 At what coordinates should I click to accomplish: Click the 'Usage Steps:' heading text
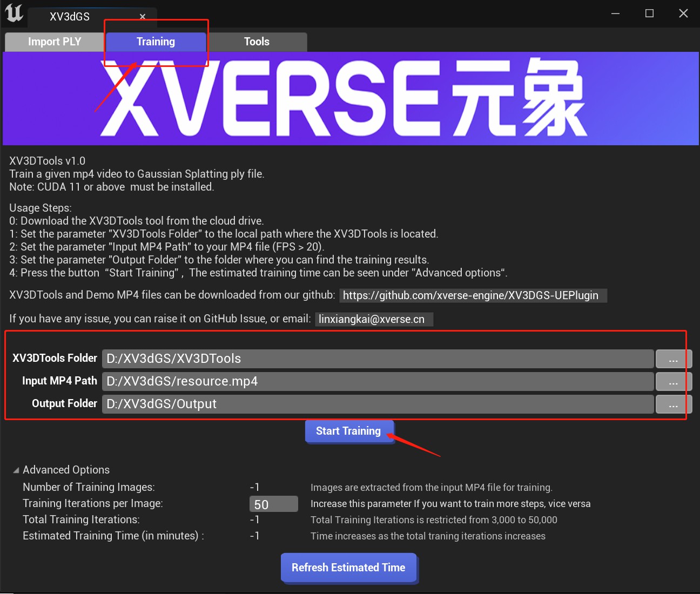(x=41, y=208)
